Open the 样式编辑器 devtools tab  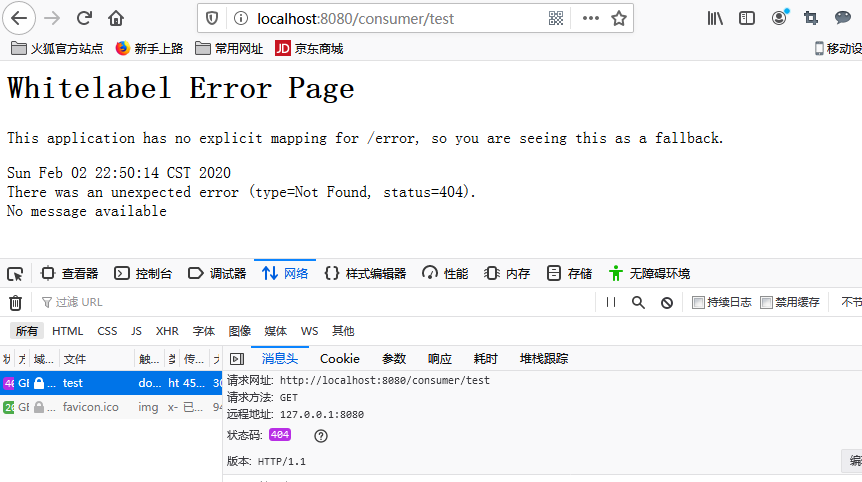(365, 274)
